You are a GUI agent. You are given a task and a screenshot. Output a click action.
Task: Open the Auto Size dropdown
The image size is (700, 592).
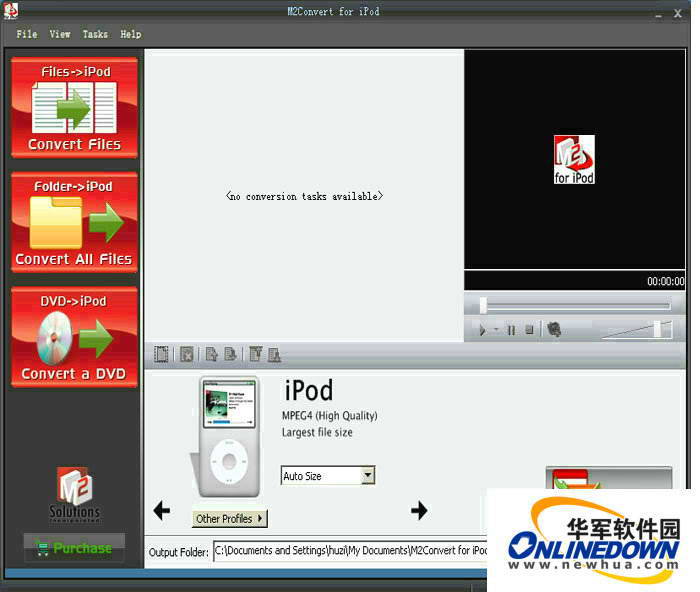328,476
